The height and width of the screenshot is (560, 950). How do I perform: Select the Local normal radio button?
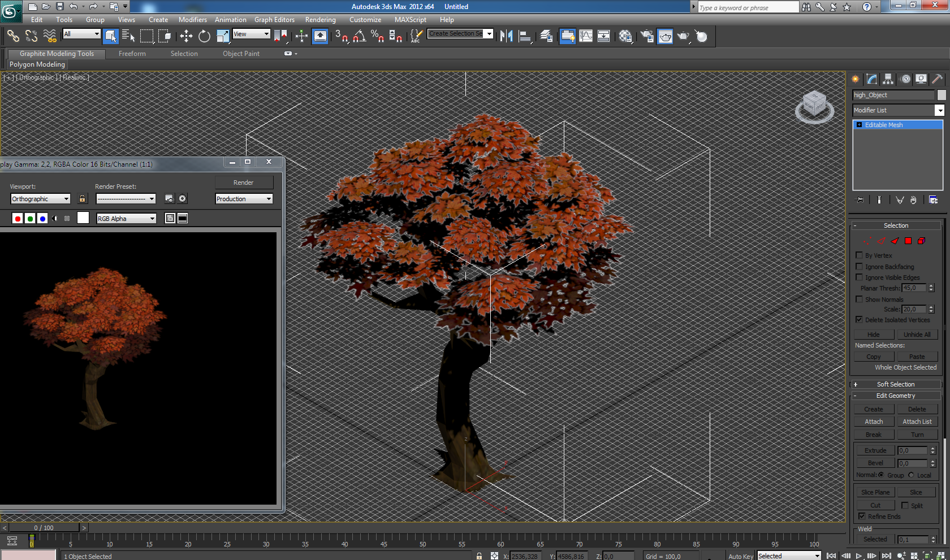(x=911, y=475)
